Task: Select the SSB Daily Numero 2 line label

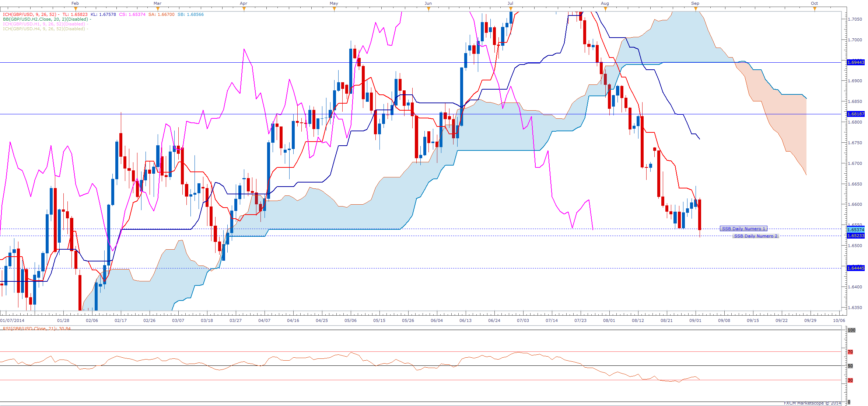Action: (756, 236)
